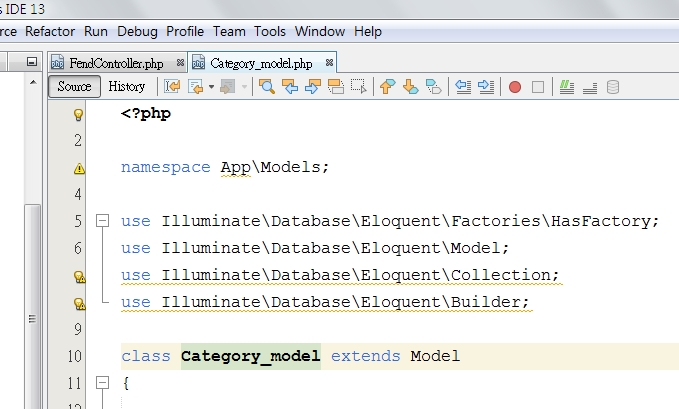The image size is (679, 409).
Task: Click the left panel vertical scrollbar thumb
Action: coord(33,305)
